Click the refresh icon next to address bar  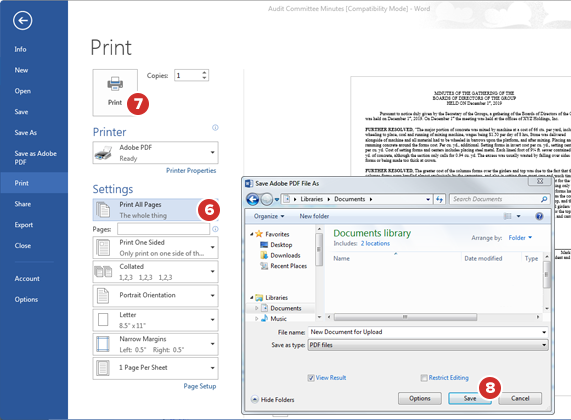pos(439,199)
